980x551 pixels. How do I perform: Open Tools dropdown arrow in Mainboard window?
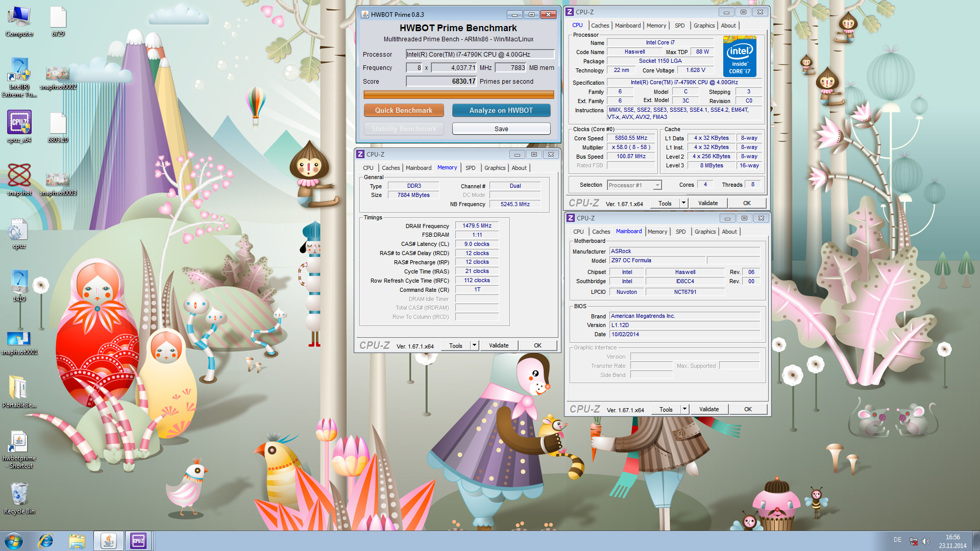point(684,409)
